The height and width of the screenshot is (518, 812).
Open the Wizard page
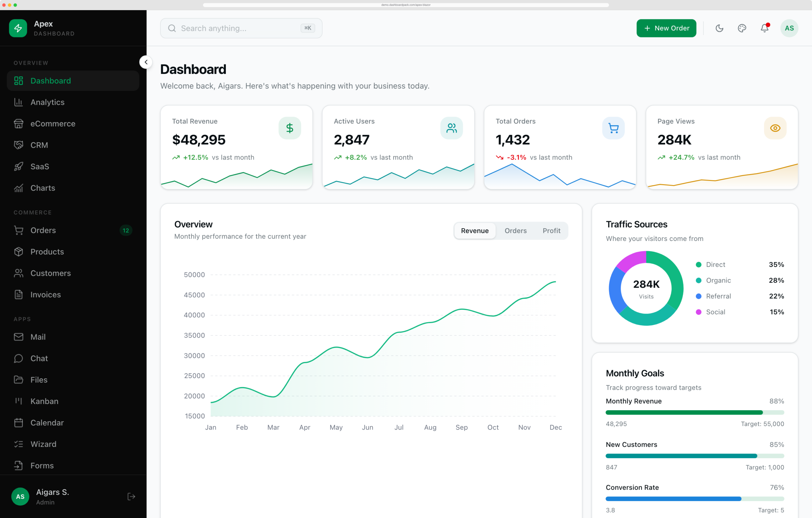[73, 444]
